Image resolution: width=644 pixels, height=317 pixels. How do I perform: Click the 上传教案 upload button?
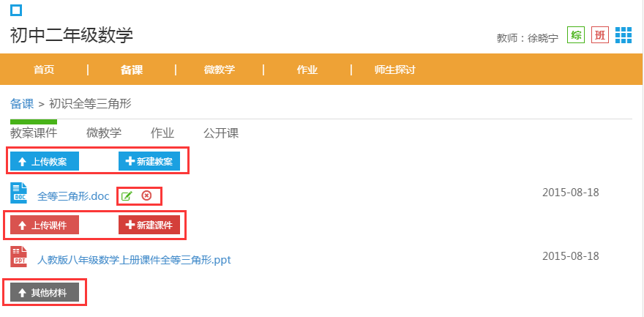pyautogui.click(x=45, y=161)
